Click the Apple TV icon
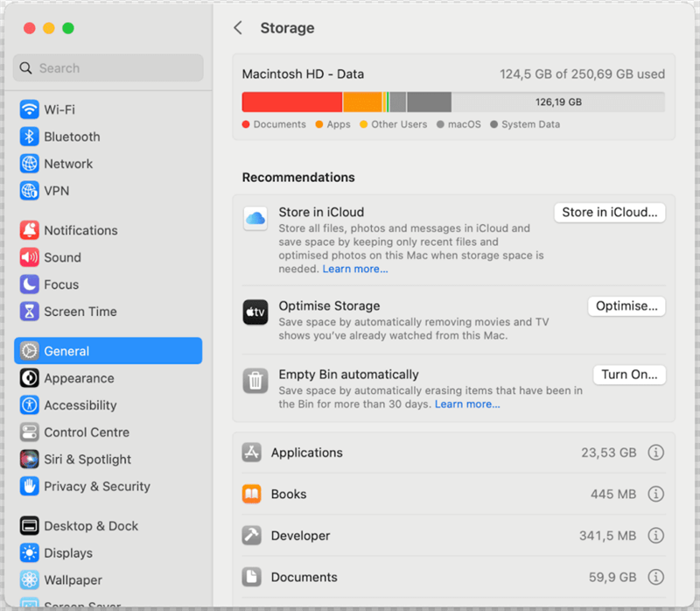 click(x=255, y=313)
